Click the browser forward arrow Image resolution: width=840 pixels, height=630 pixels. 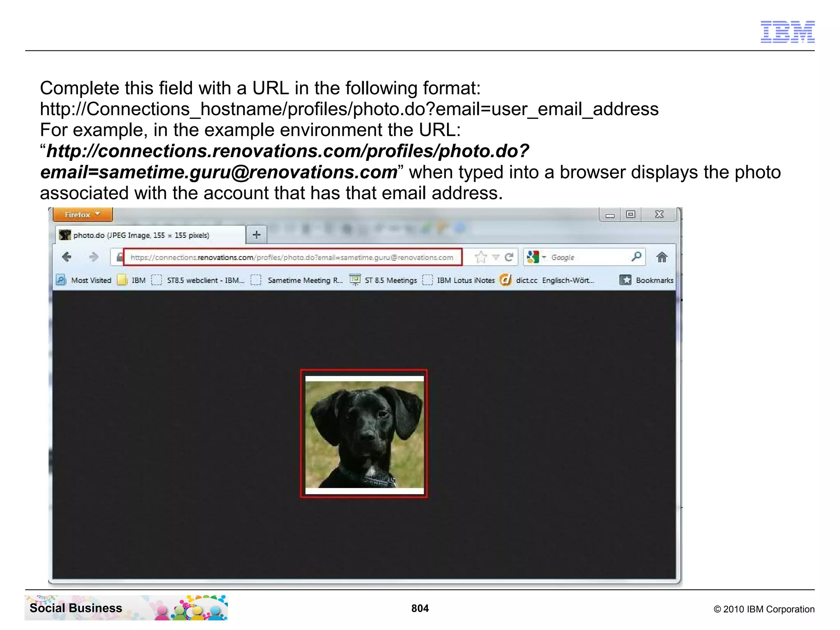pos(94,257)
